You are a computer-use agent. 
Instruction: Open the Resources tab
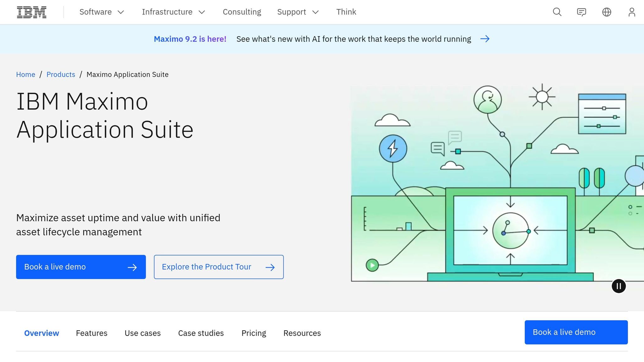[x=302, y=333]
